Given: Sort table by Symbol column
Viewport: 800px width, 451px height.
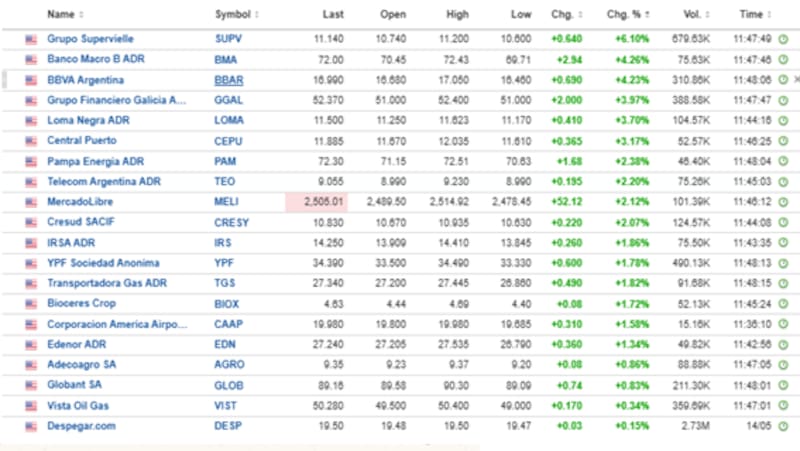Looking at the screenshot, I should [x=236, y=15].
